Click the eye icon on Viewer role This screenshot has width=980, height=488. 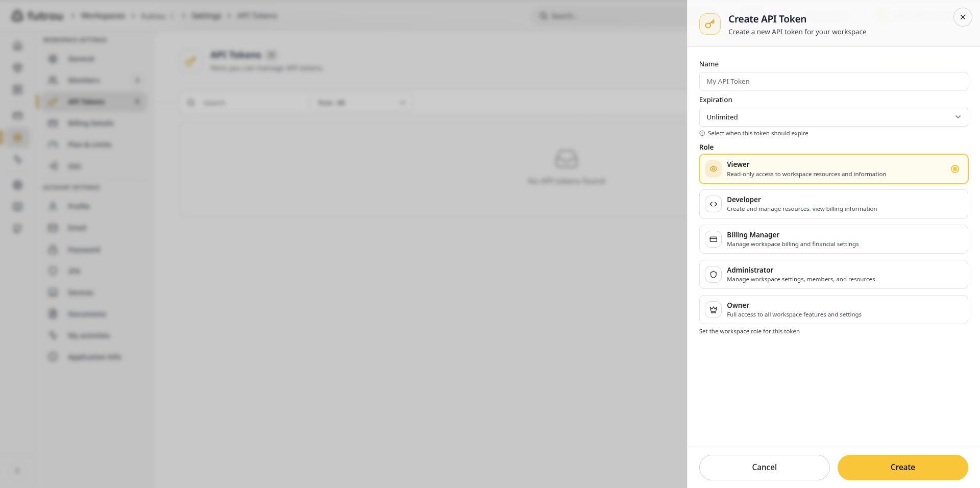(x=713, y=169)
